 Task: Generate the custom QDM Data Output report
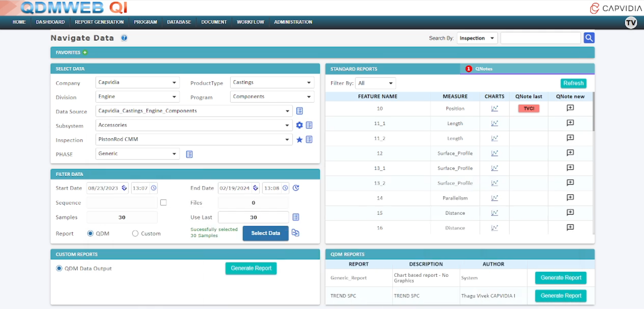pos(251,268)
